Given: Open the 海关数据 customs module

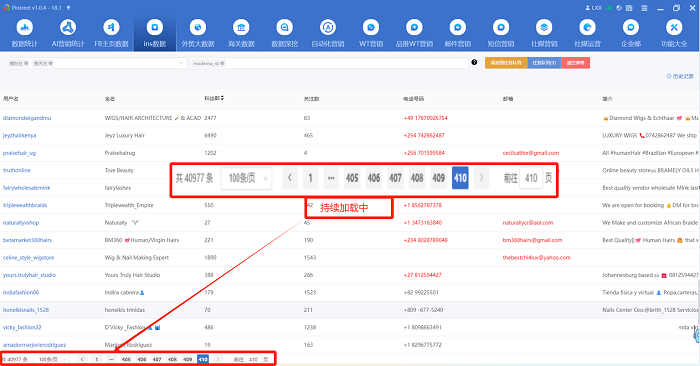Looking at the screenshot, I should click(241, 33).
